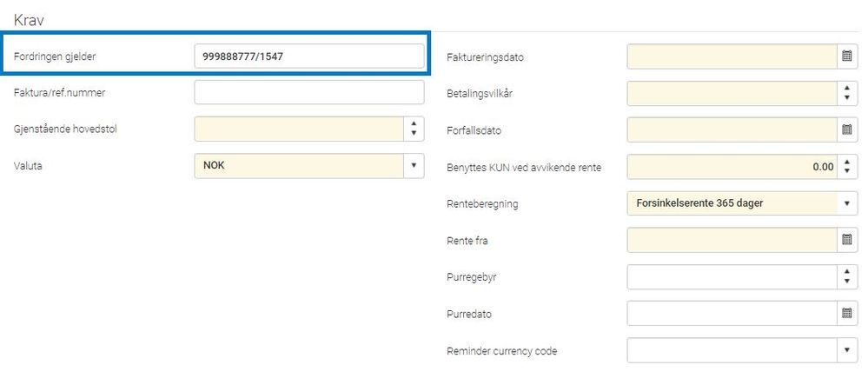Increase Gjenstående hovedstol with up arrow
The image size is (868, 385).
[x=414, y=123]
